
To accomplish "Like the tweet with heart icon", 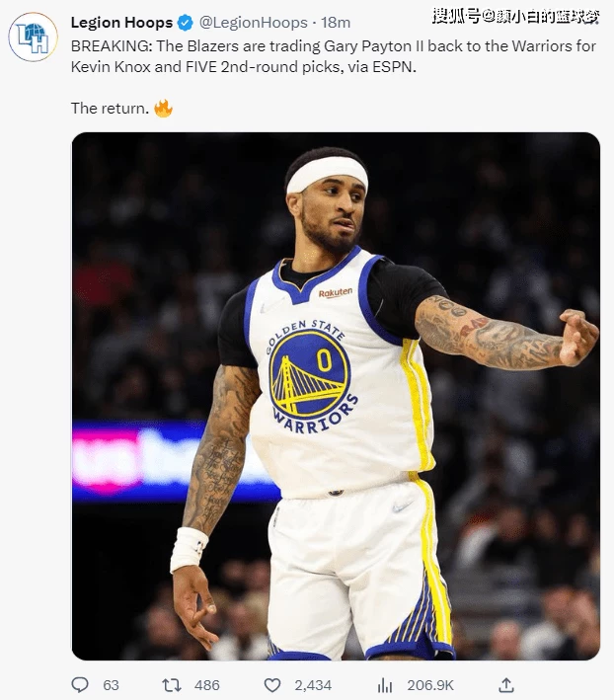I will pyautogui.click(x=272, y=685).
